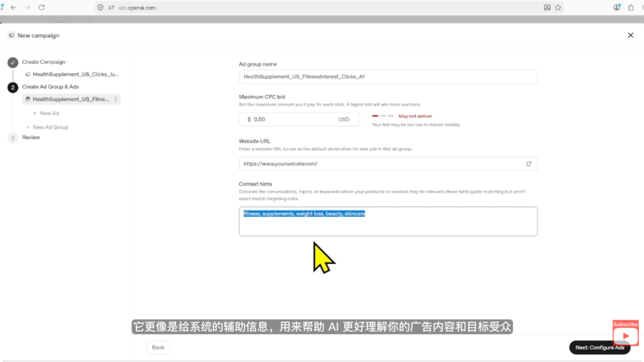Screen dimensions: 644x362
Task: Close the New campaign dialog
Action: pos(630,35)
